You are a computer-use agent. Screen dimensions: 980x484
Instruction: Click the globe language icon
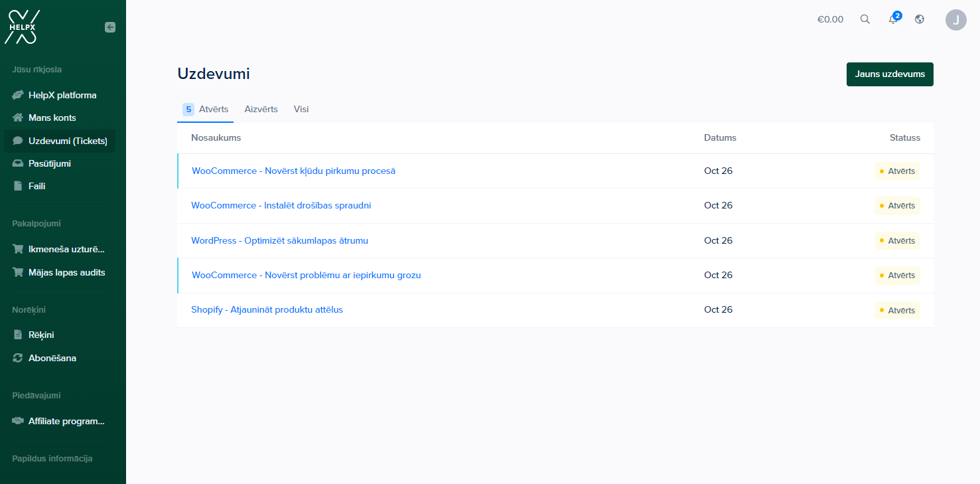pos(920,19)
